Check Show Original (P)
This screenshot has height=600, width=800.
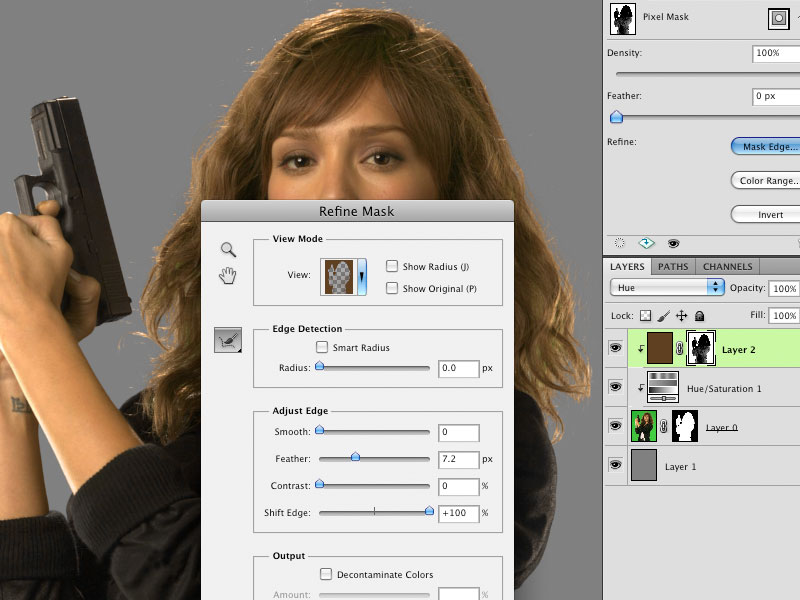point(392,288)
